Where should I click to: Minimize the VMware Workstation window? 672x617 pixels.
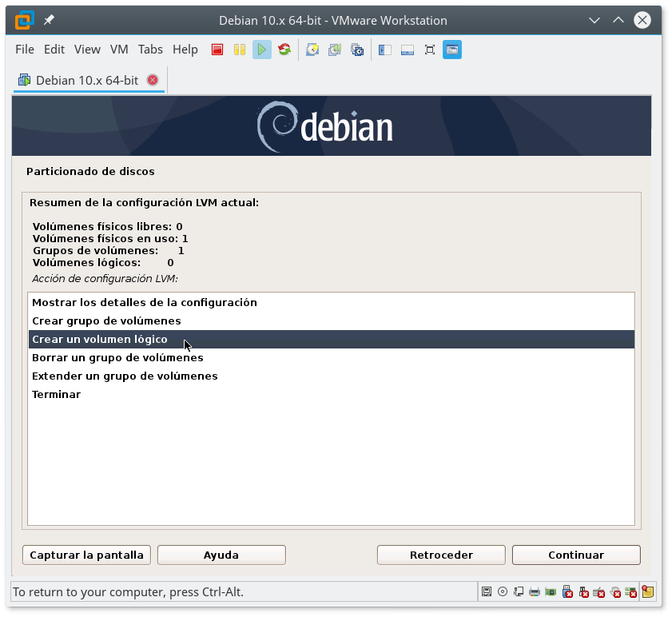pos(594,20)
